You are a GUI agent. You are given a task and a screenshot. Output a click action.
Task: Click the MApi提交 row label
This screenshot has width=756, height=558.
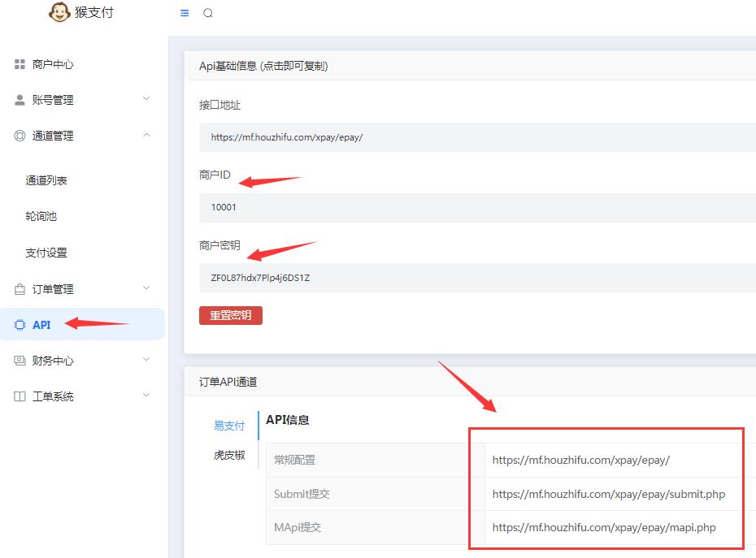coord(298,527)
